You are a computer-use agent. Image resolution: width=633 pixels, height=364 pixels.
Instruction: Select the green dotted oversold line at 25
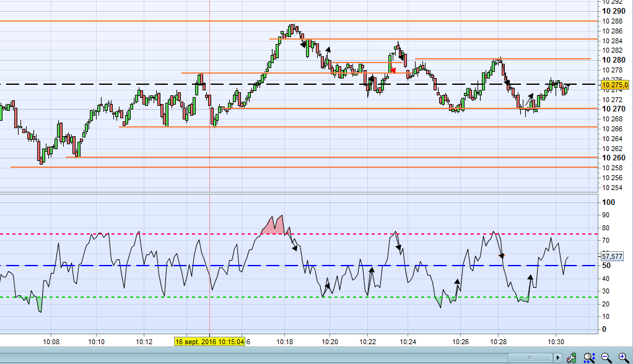pyautogui.click(x=299, y=297)
